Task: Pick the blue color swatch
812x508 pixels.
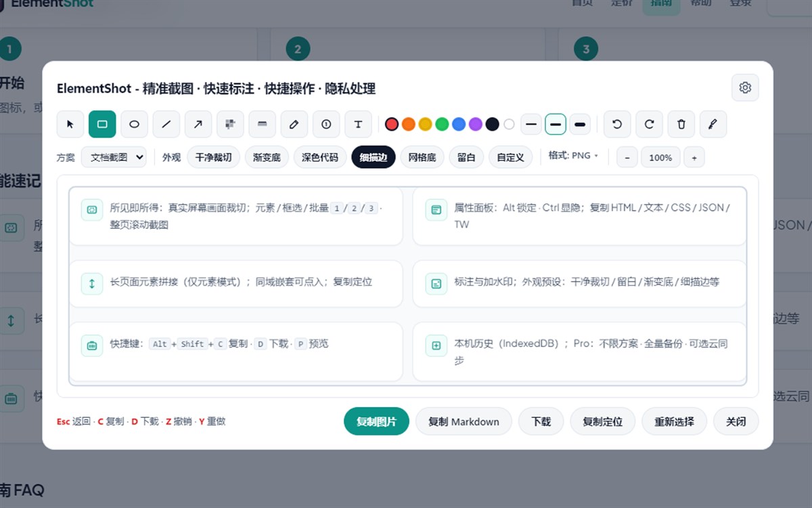Action: (x=459, y=124)
